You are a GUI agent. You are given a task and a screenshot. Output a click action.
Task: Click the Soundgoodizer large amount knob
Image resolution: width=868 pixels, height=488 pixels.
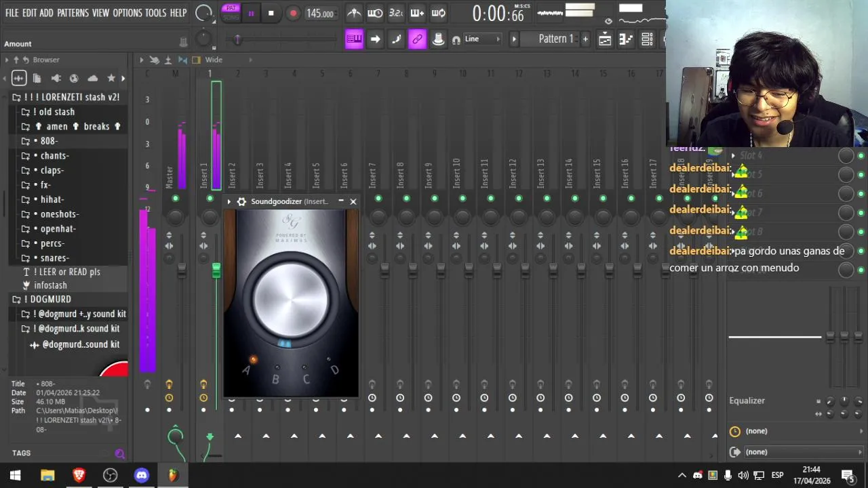point(290,298)
